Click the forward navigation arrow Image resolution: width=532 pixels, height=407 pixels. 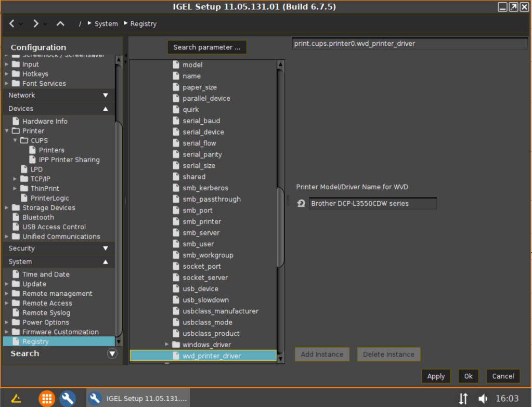click(x=35, y=24)
